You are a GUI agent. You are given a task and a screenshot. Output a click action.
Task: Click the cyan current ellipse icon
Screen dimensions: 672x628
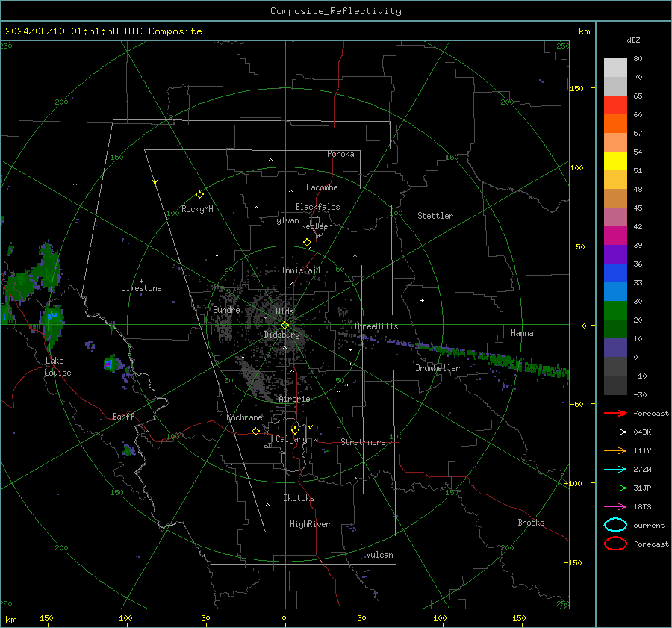click(x=615, y=525)
